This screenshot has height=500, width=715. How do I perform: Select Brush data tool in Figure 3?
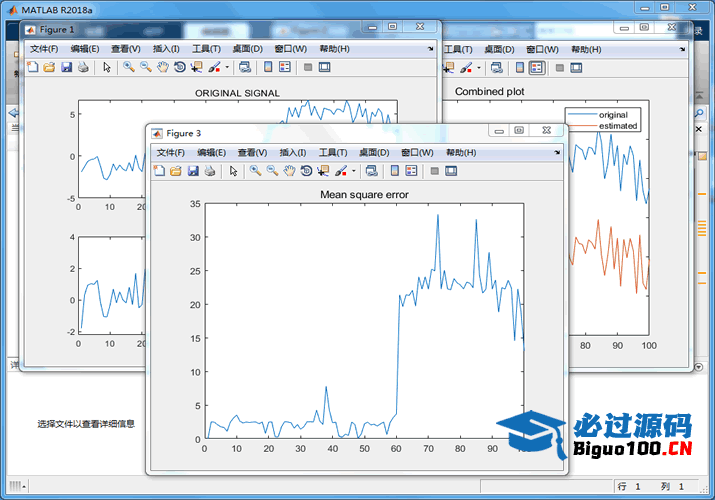[341, 171]
